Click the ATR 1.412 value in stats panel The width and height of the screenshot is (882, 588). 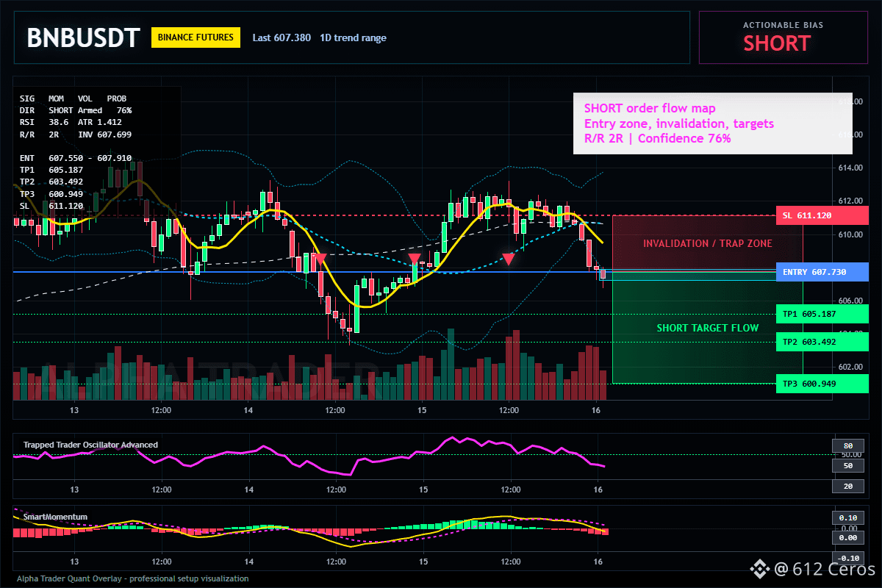click(x=100, y=122)
